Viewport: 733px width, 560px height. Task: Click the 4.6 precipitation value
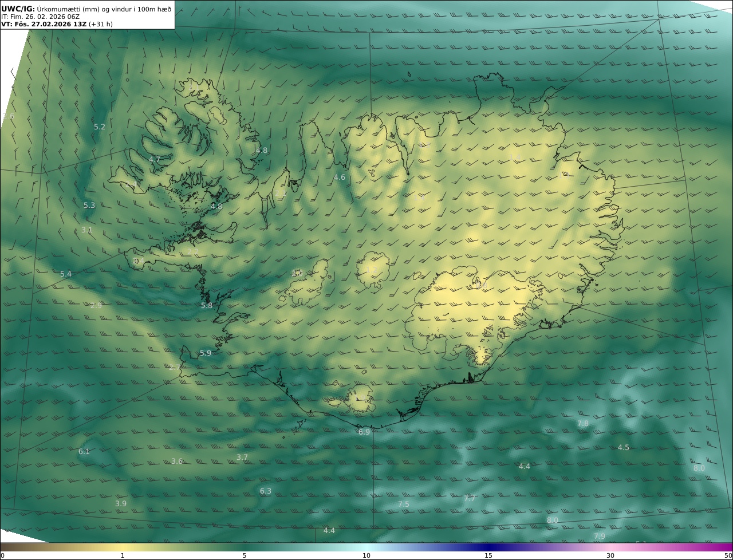click(x=340, y=178)
